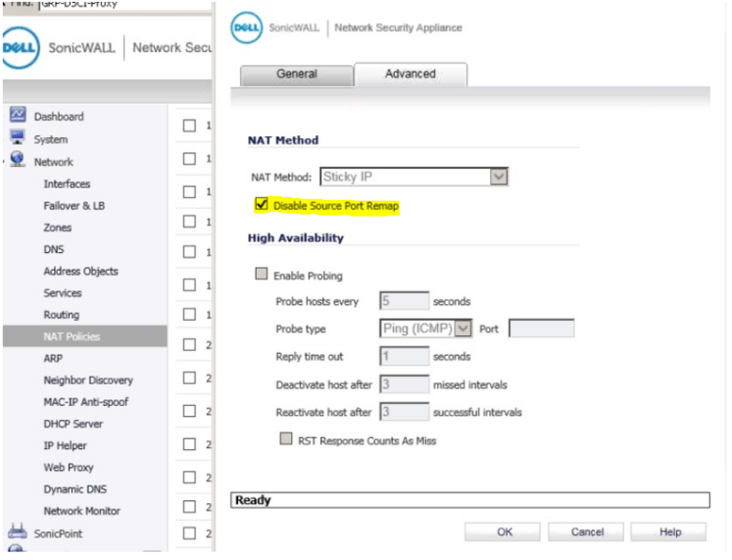Click the System monitor icon
This screenshot has height=560, width=732.
pyautogui.click(x=18, y=138)
